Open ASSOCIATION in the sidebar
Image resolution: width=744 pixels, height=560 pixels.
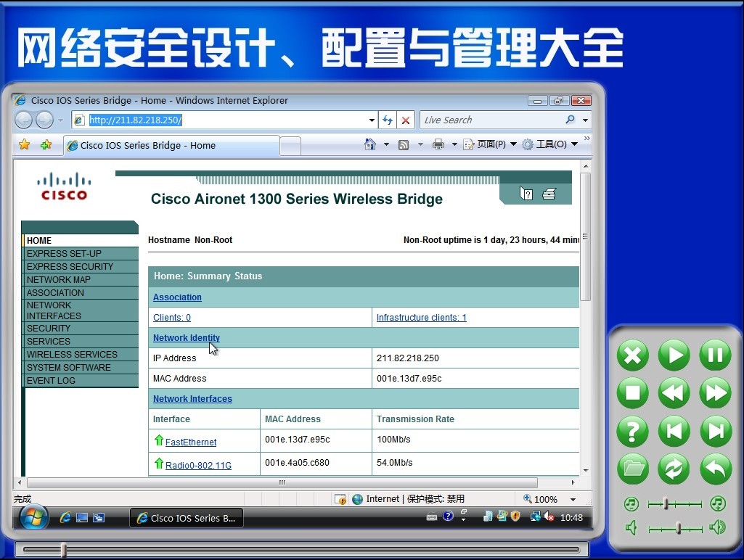point(80,292)
